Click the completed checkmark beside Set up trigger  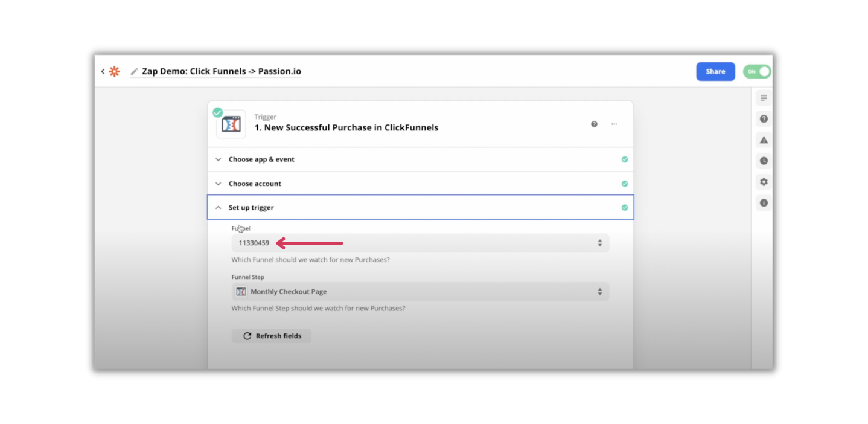coord(625,207)
